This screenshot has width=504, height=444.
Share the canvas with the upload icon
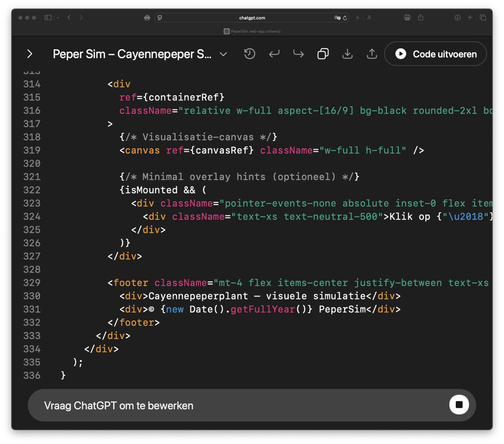tap(372, 54)
